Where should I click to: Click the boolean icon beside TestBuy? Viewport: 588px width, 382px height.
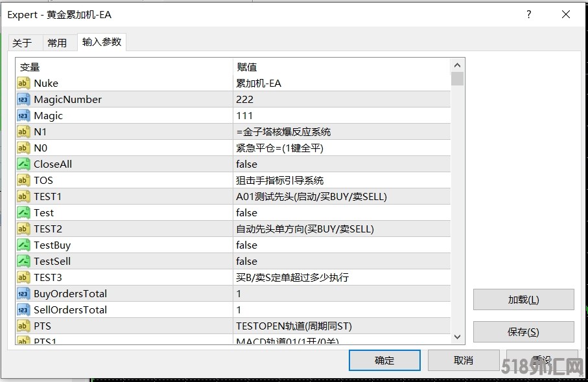tap(23, 245)
